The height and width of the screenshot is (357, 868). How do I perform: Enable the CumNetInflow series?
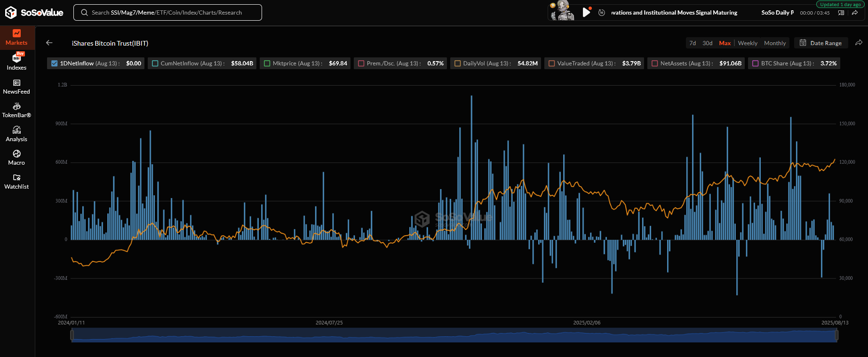pos(155,63)
